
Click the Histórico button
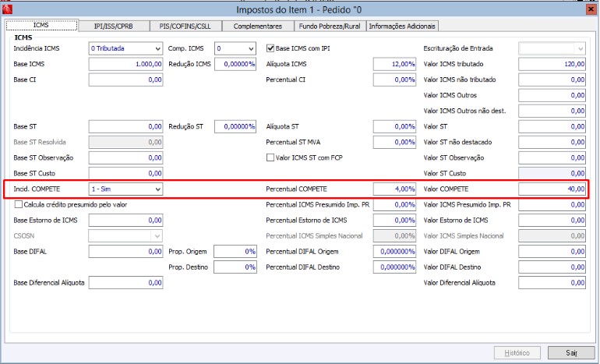point(517,352)
